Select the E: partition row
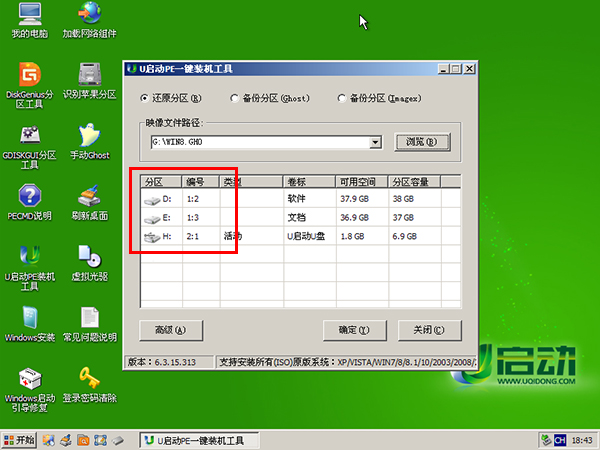The width and height of the screenshot is (600, 450). point(300,217)
